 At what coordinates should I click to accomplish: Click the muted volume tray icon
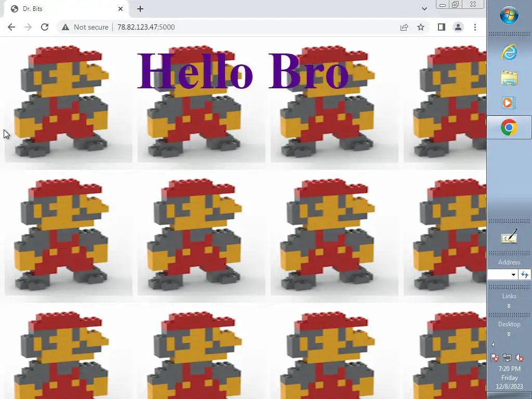click(520, 357)
